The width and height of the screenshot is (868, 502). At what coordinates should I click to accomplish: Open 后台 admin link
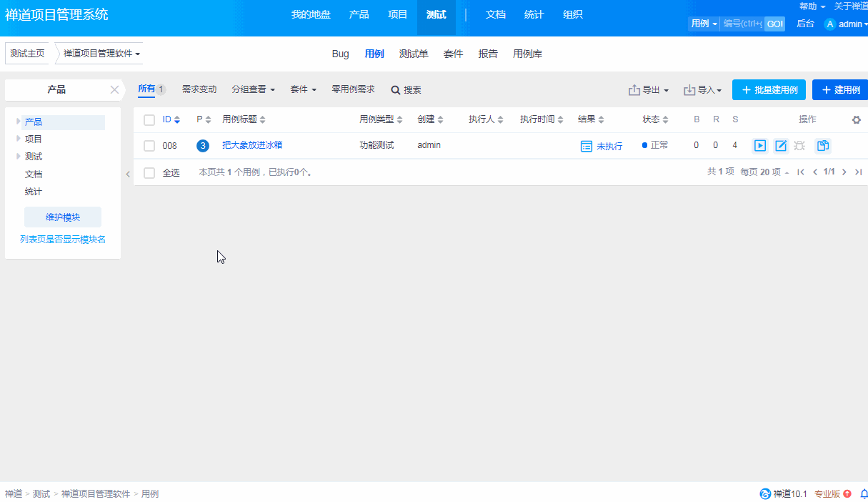coord(805,24)
